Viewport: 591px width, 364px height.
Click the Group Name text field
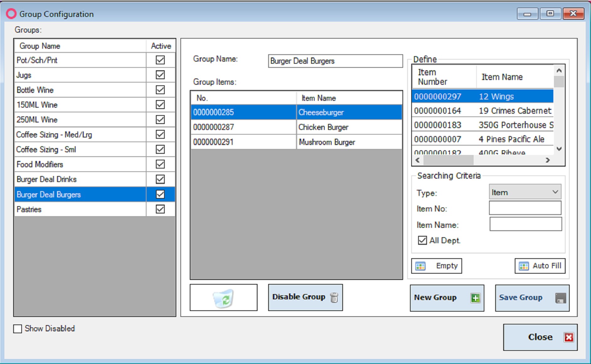click(335, 61)
